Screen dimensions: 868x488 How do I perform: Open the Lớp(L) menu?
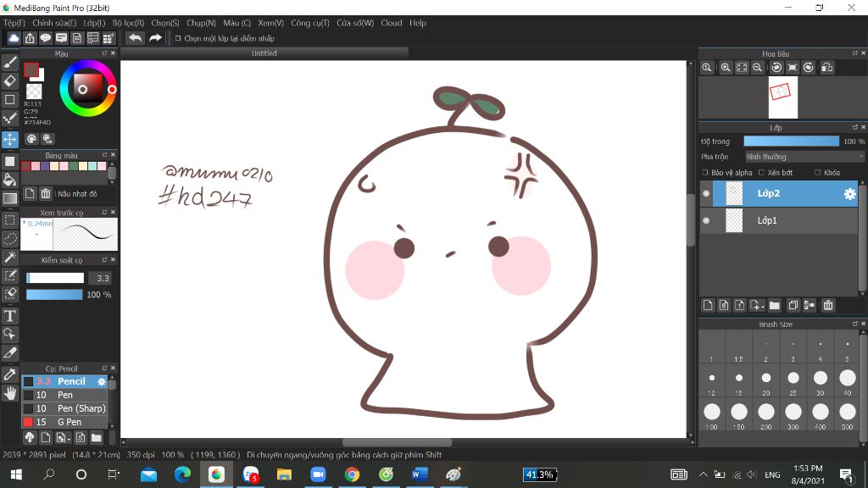coord(94,23)
